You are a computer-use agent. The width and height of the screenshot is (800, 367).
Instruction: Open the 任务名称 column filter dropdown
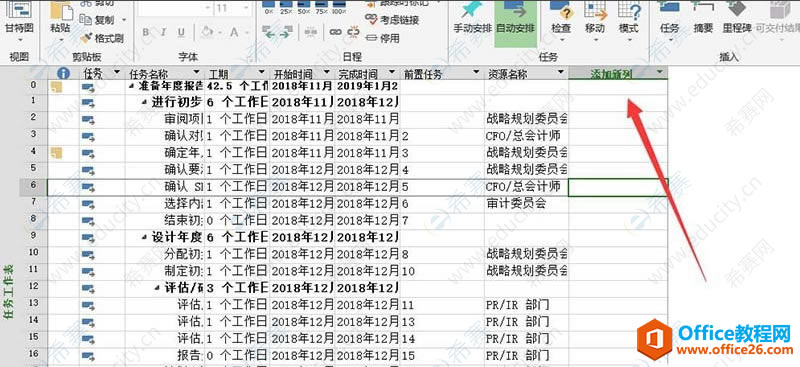[x=196, y=73]
